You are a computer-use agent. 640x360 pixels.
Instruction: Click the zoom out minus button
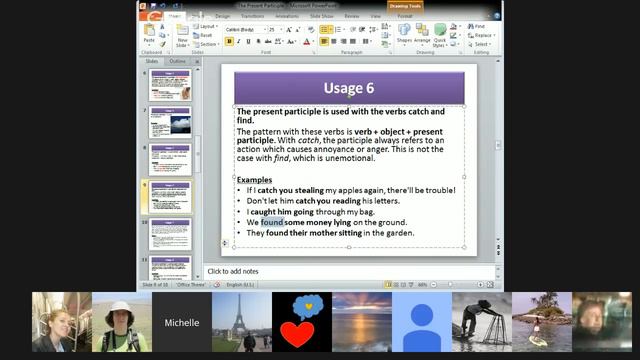[x=434, y=284]
